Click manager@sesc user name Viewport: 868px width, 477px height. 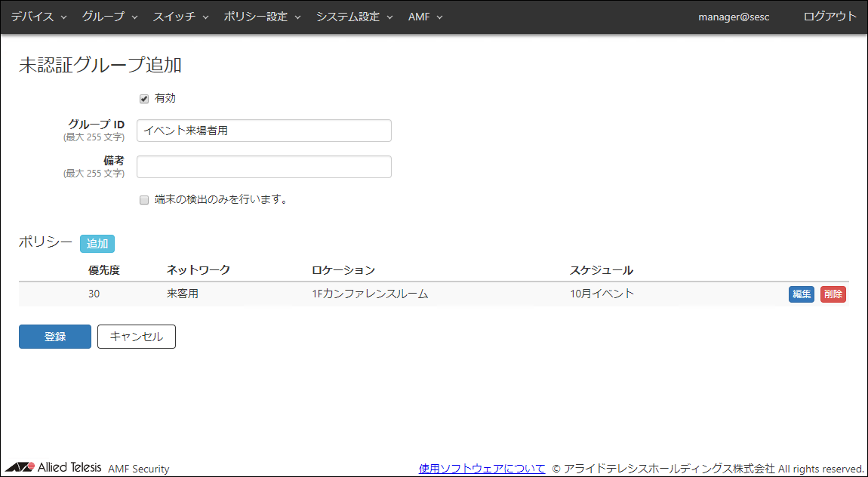[x=734, y=17]
